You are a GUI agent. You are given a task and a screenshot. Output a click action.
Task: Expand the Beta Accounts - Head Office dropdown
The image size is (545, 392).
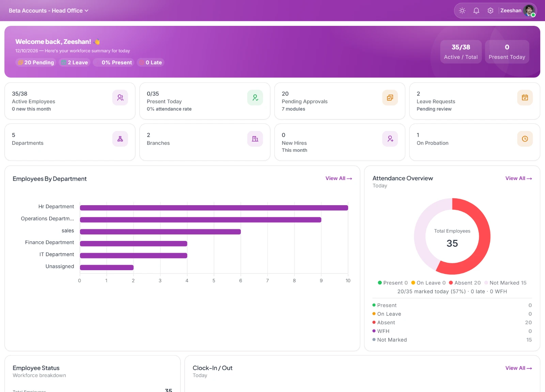click(x=48, y=11)
